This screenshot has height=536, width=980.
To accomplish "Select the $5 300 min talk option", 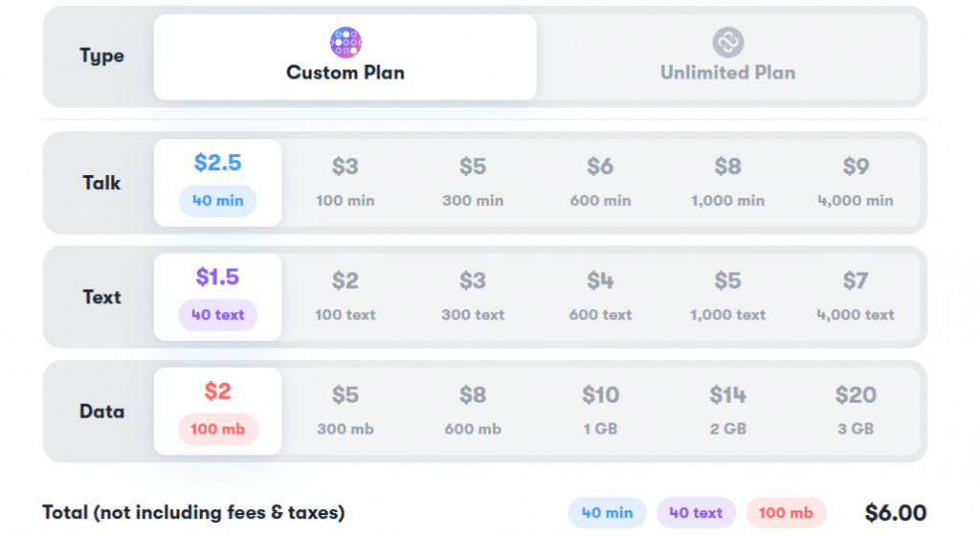I will pos(473,183).
